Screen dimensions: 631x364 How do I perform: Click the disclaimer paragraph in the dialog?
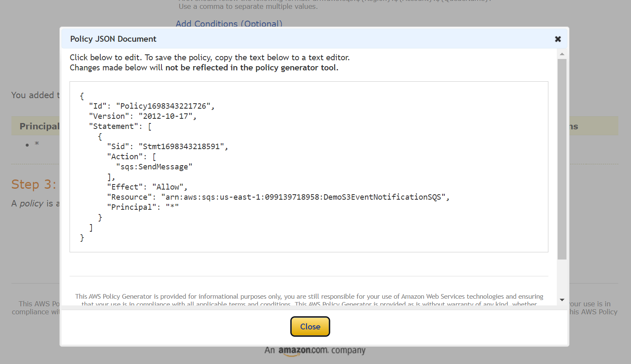pos(309,300)
